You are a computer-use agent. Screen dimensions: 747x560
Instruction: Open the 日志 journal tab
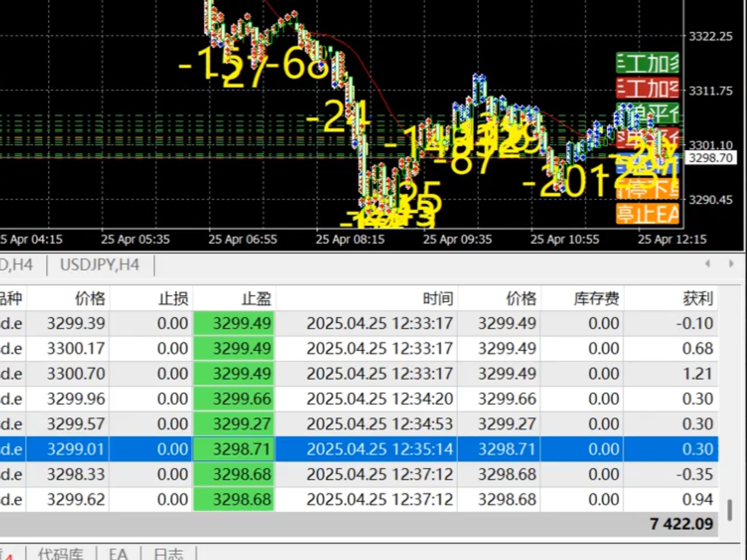pos(168,554)
